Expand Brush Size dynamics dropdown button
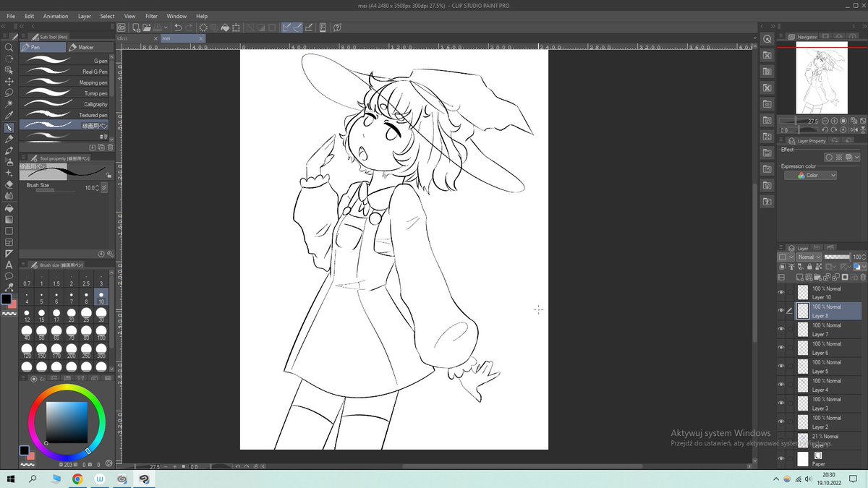The width and height of the screenshot is (868, 488). (104, 188)
